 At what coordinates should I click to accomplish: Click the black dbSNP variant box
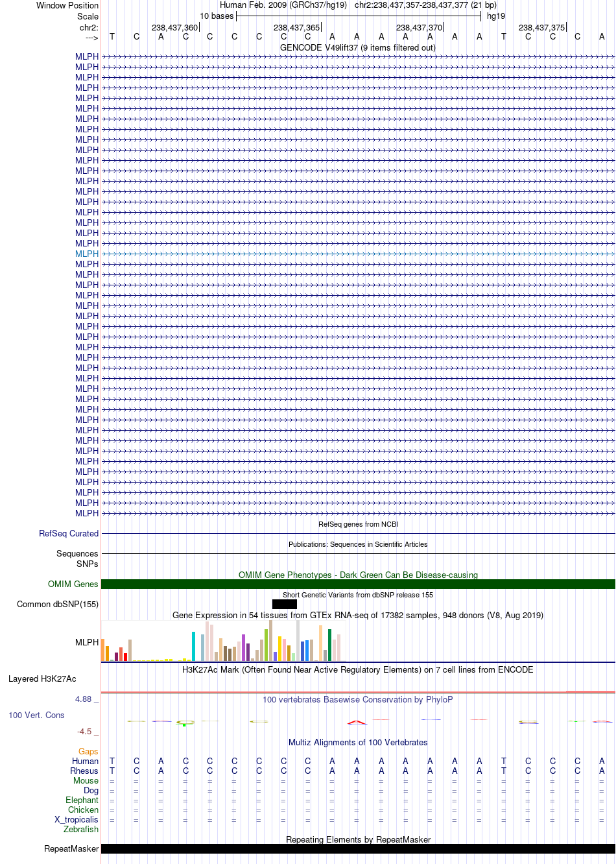tap(285, 605)
